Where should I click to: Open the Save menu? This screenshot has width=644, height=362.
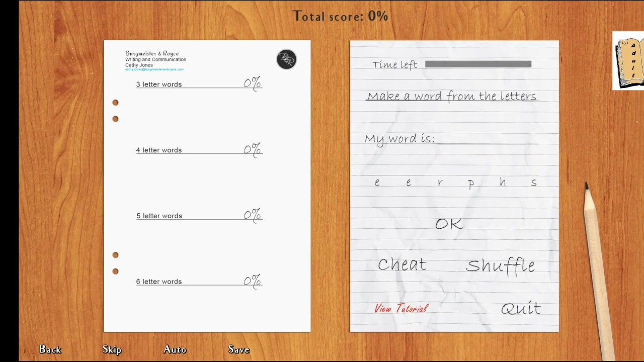pyautogui.click(x=239, y=349)
